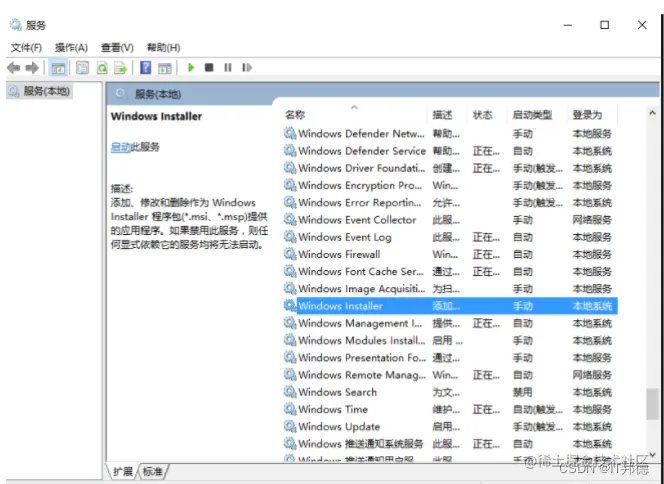664x484 pixels.
Task: Sort by the 状态 column header
Action: point(483,115)
